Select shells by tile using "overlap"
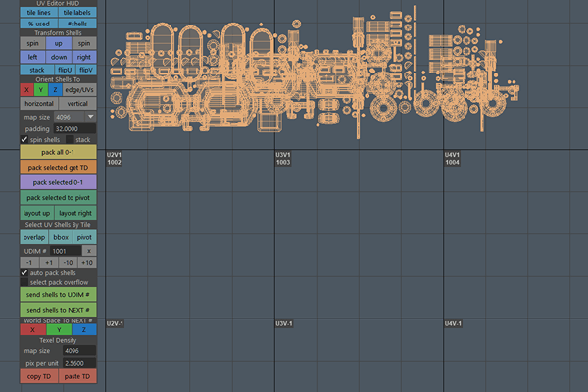The image size is (588, 392). coord(33,237)
